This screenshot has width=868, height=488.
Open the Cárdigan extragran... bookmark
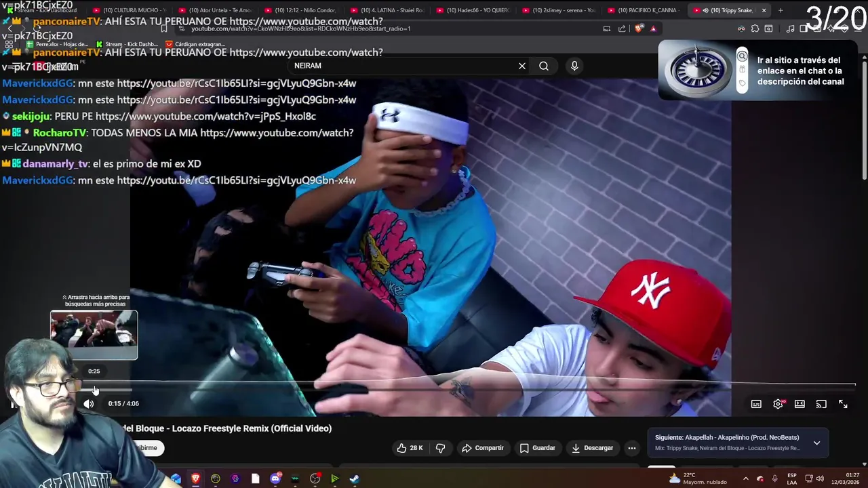(195, 44)
